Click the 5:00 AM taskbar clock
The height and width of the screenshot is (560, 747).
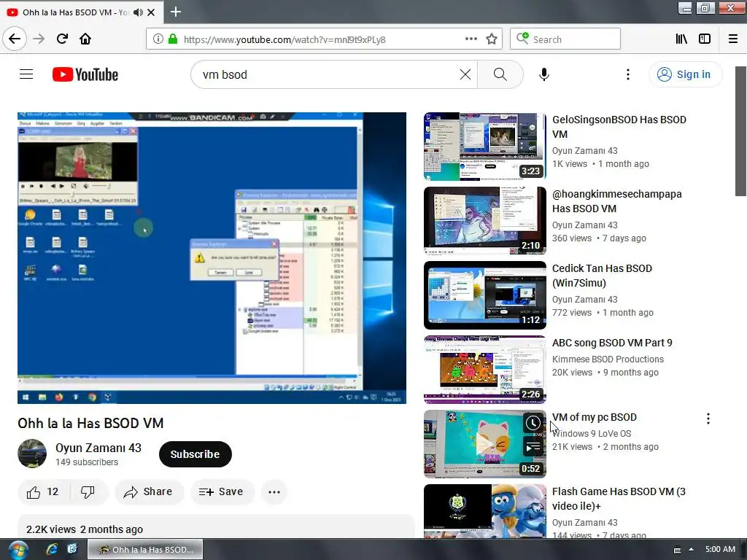click(x=720, y=550)
